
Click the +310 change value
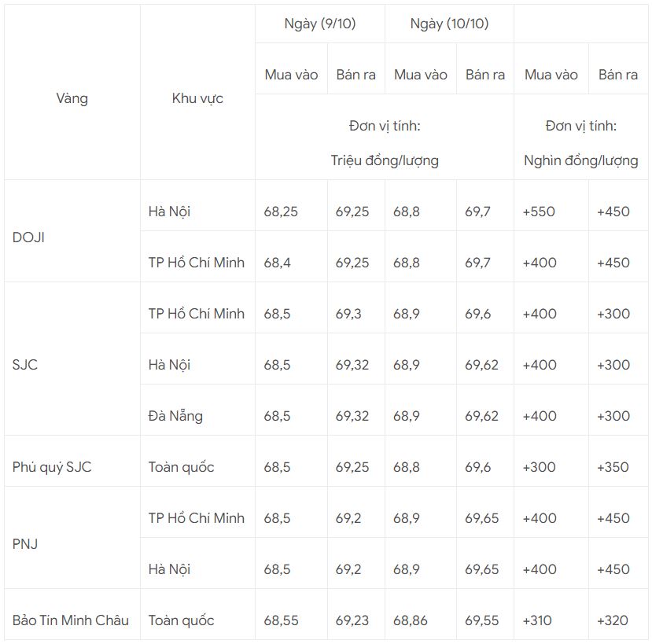pos(537,620)
